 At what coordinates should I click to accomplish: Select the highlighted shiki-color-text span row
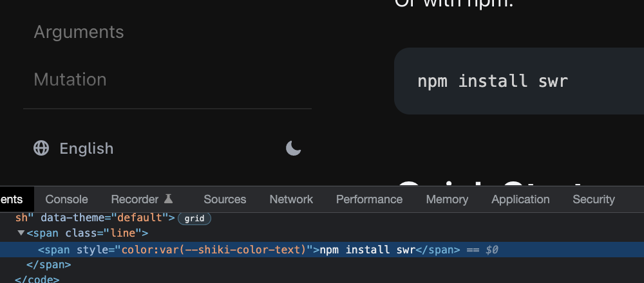[x=322, y=250]
